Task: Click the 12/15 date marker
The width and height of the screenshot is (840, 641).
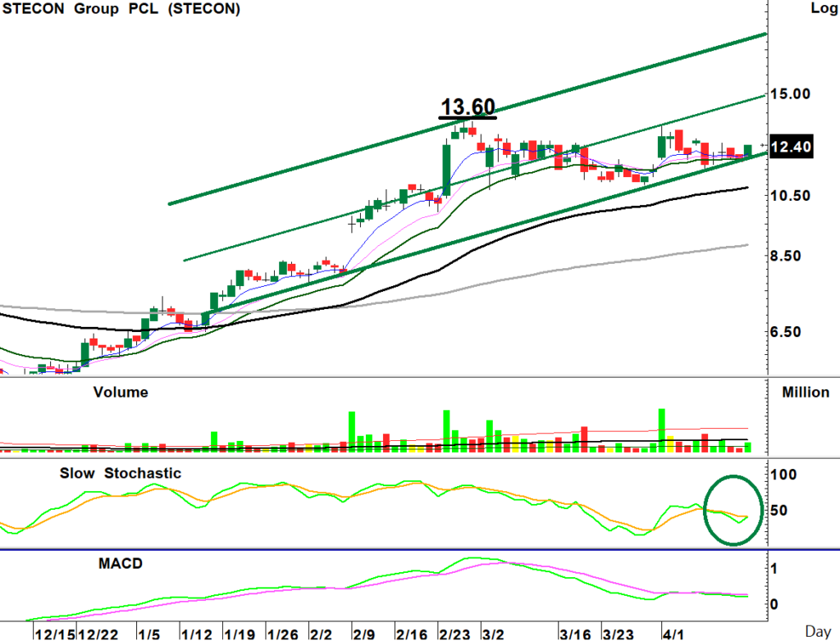Action: [53, 634]
